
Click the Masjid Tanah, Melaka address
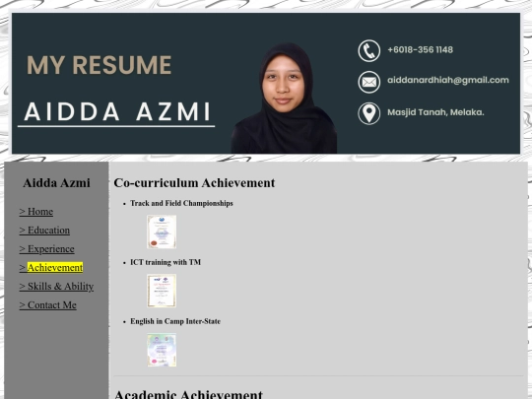[x=435, y=112]
